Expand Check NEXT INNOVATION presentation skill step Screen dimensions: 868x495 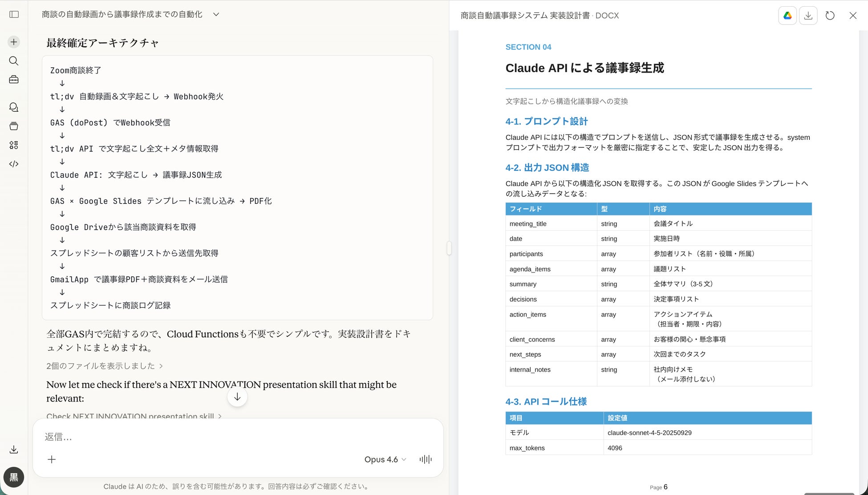click(134, 416)
